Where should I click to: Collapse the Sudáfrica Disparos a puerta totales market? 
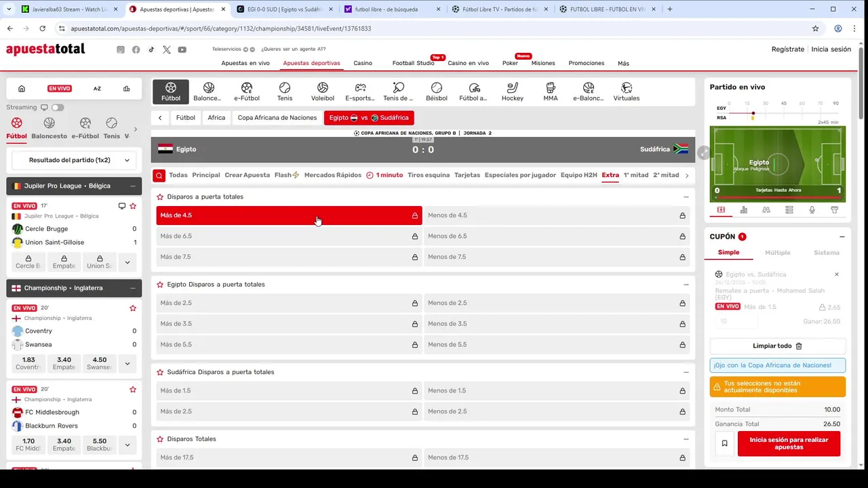pyautogui.click(x=686, y=372)
